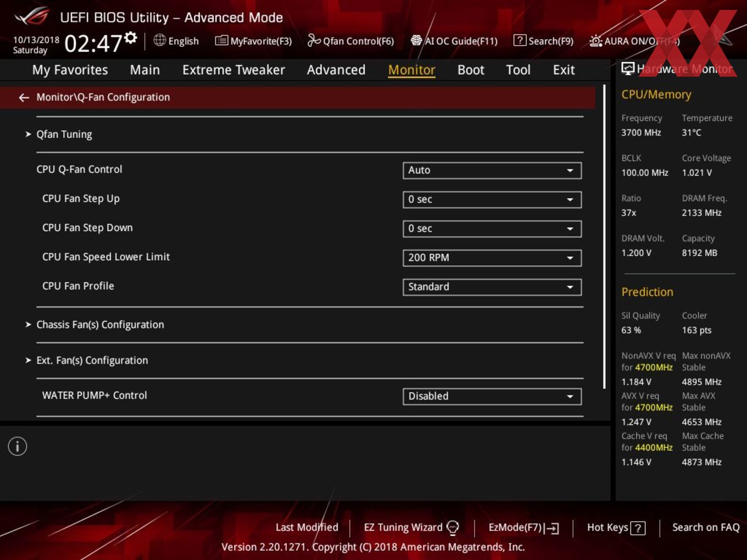The height and width of the screenshot is (560, 747).
Task: Select WATER PUMP+ Control label
Action: [x=94, y=395]
